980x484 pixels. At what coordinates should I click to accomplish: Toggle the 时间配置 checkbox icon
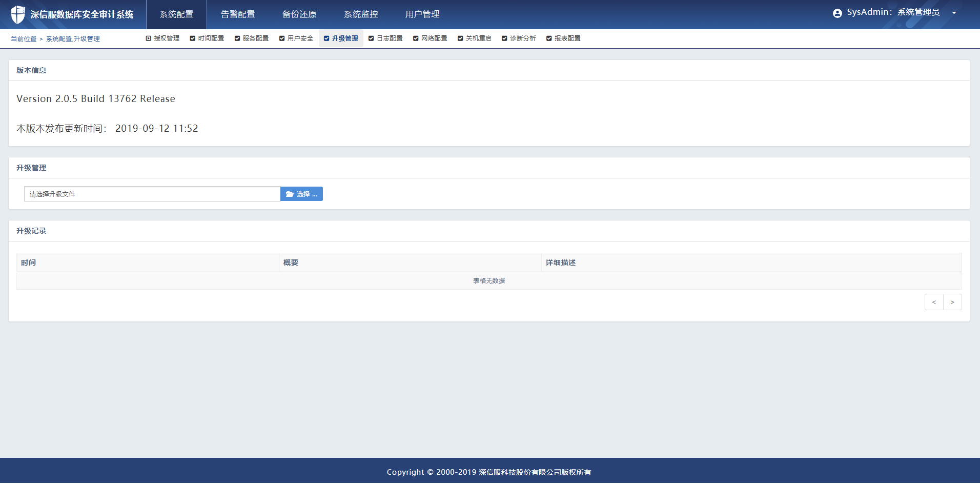pos(193,38)
